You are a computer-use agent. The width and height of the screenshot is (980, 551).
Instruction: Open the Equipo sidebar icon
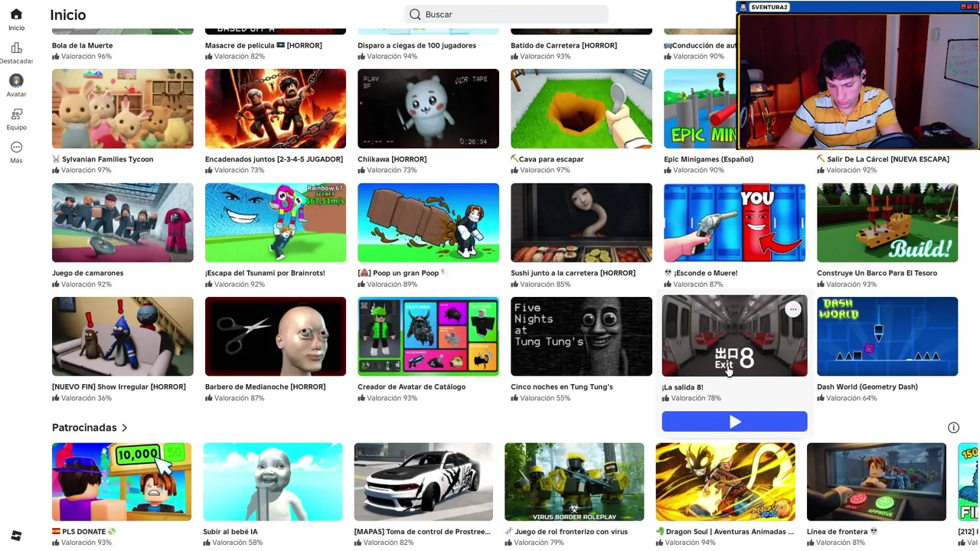click(x=16, y=114)
